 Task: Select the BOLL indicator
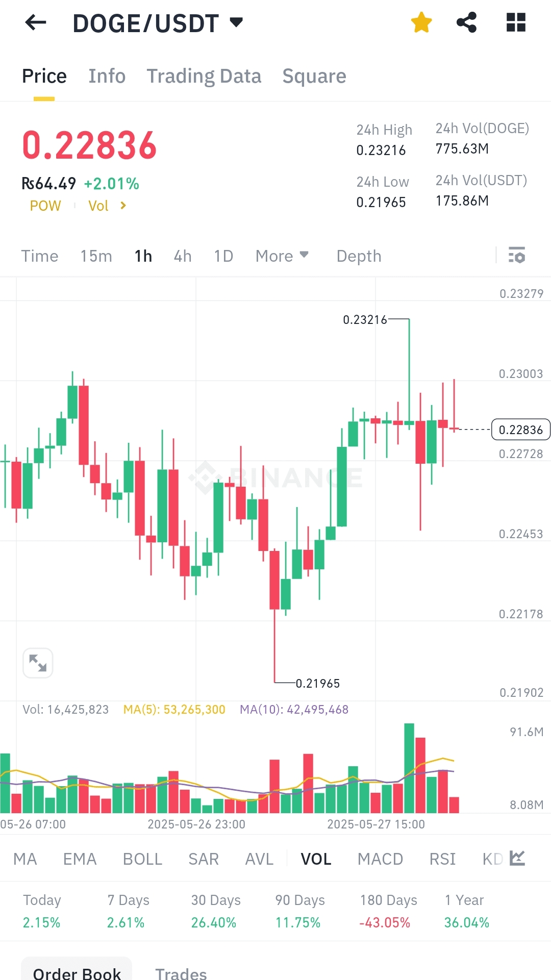[142, 859]
